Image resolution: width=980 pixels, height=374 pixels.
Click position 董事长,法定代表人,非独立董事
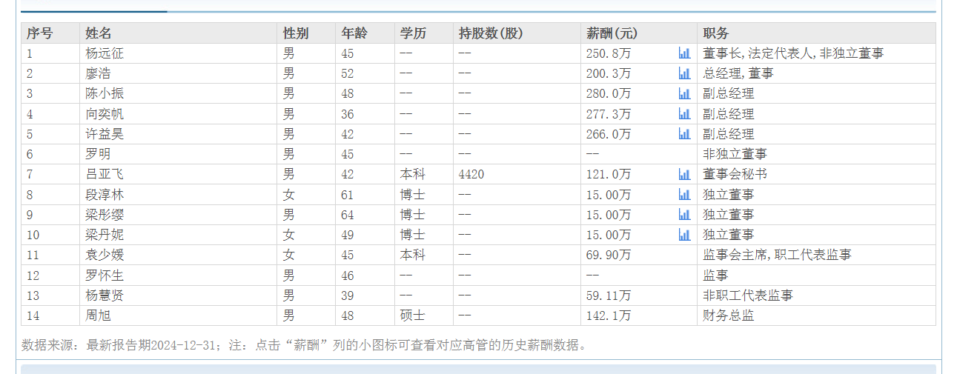tap(793, 53)
